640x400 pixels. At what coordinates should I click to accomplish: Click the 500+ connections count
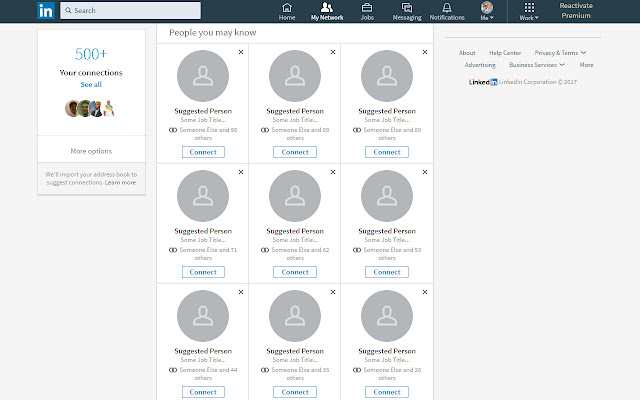click(91, 54)
